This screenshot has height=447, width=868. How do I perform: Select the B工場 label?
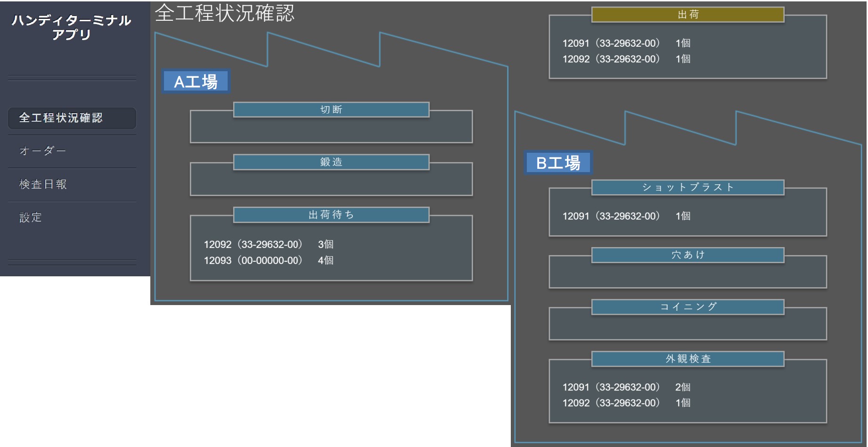pos(558,163)
